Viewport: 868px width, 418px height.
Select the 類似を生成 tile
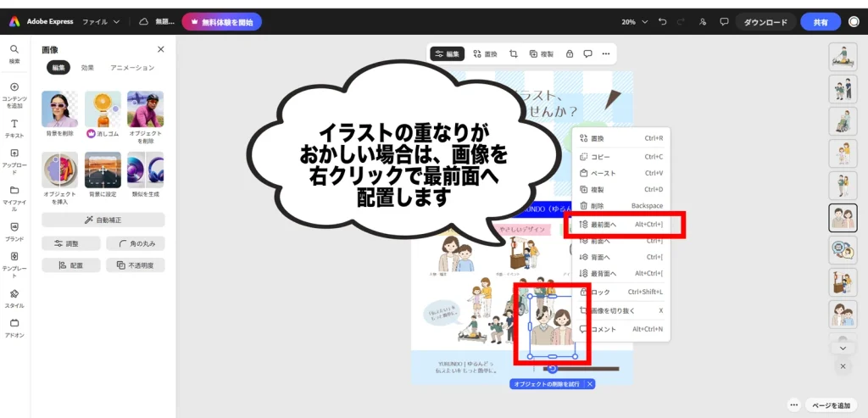(146, 170)
